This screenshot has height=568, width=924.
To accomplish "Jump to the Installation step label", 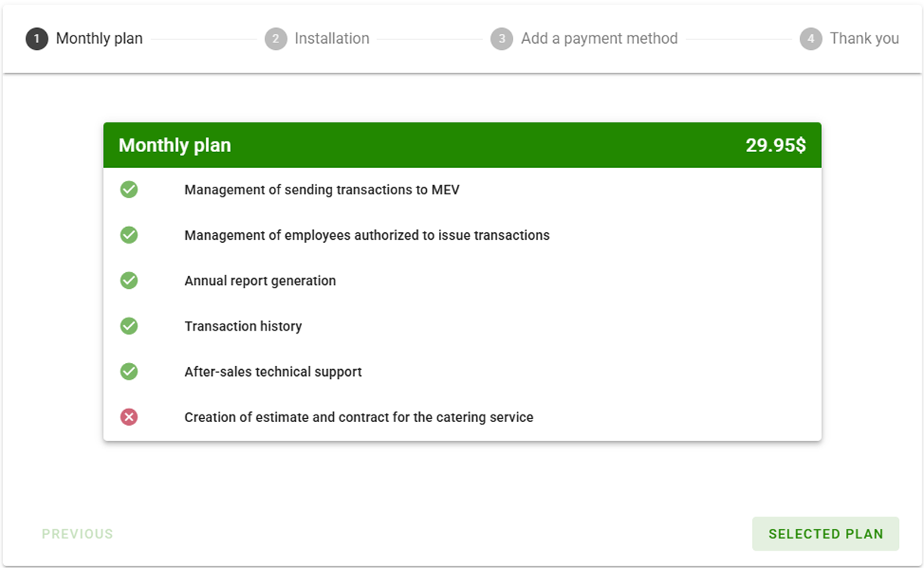I will click(331, 39).
